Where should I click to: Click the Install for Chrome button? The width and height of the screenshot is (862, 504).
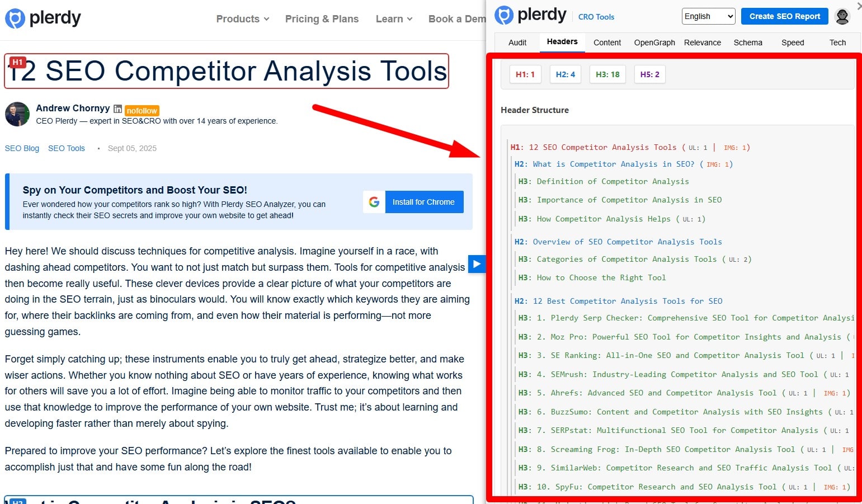424,202
